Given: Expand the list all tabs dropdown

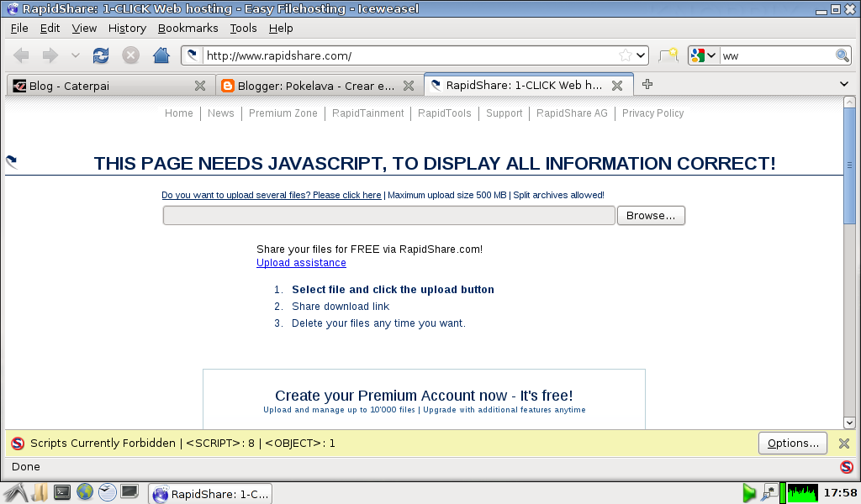Looking at the screenshot, I should (x=844, y=84).
